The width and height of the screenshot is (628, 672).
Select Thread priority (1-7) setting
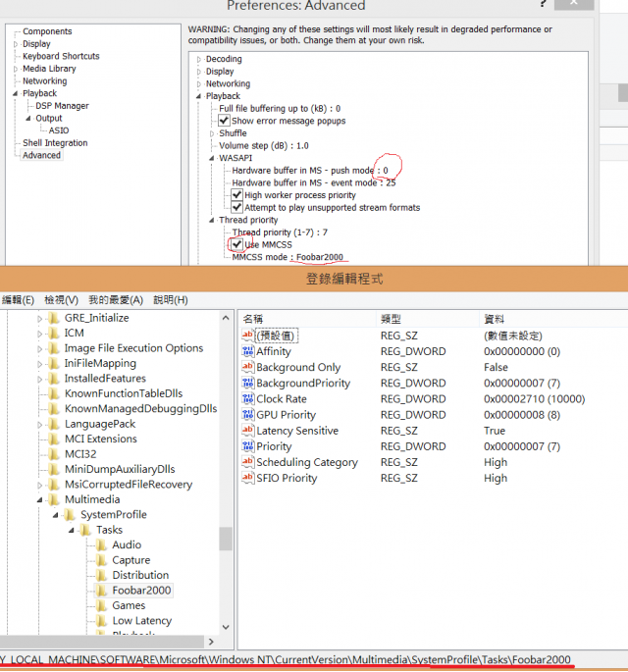pyautogui.click(x=280, y=233)
